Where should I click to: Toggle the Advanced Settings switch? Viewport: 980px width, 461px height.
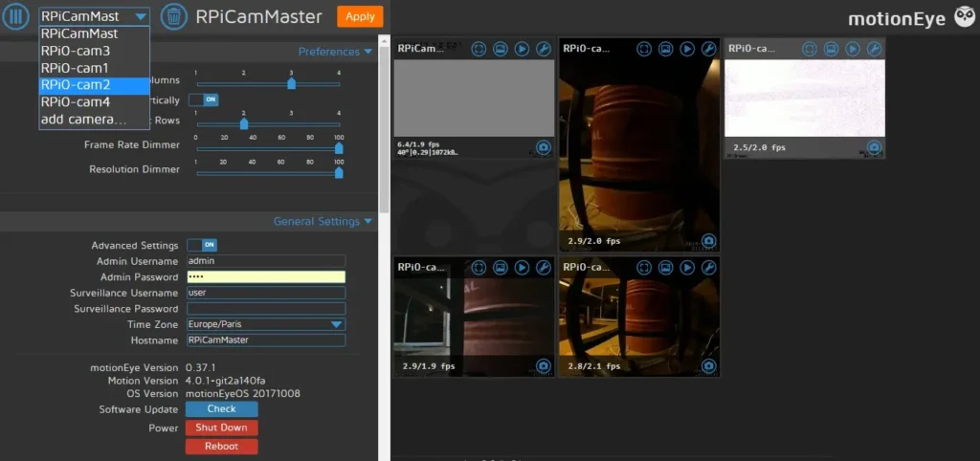[x=202, y=245]
